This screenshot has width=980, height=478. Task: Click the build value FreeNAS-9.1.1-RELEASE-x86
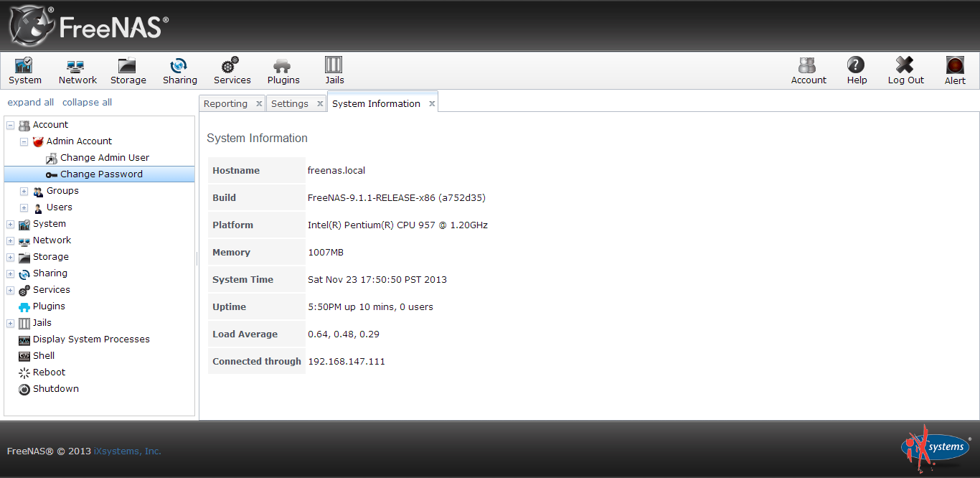click(397, 198)
